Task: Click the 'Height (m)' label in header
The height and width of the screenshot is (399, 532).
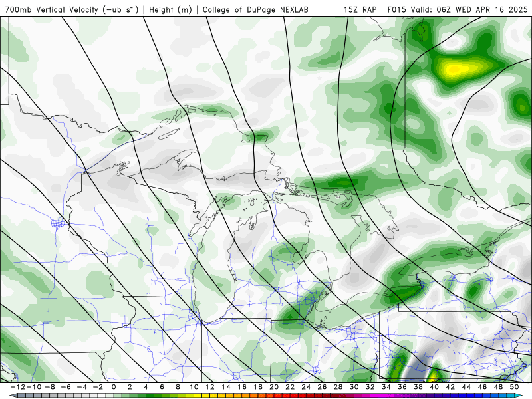Action: (x=170, y=9)
